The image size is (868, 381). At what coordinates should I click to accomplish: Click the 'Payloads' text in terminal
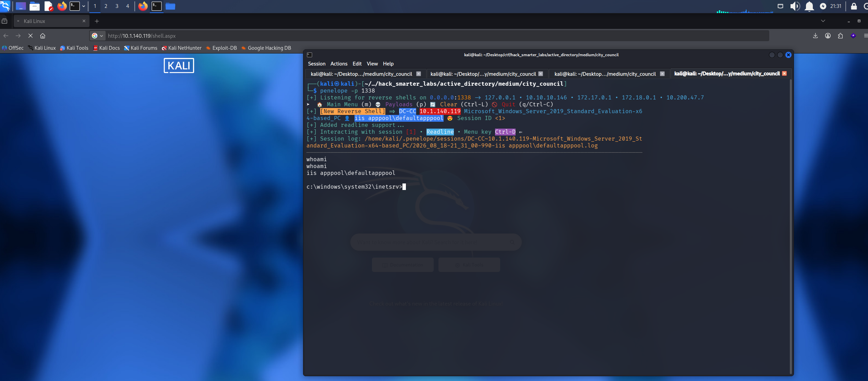[399, 105]
